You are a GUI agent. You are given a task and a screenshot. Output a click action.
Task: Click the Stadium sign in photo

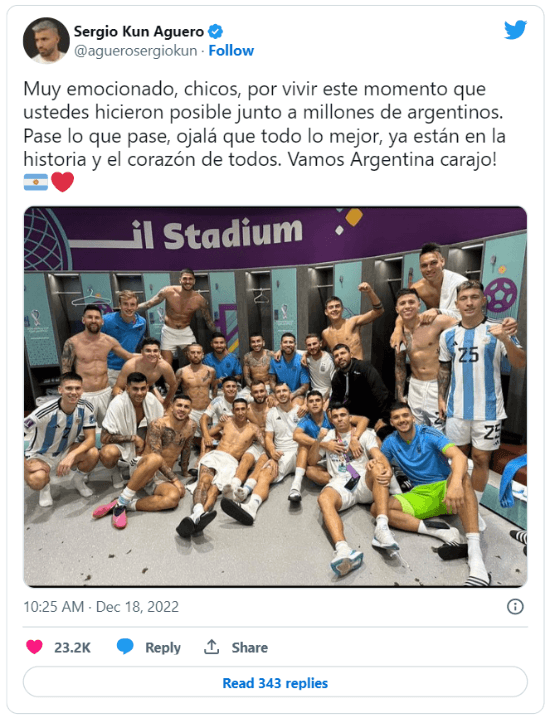[233, 234]
